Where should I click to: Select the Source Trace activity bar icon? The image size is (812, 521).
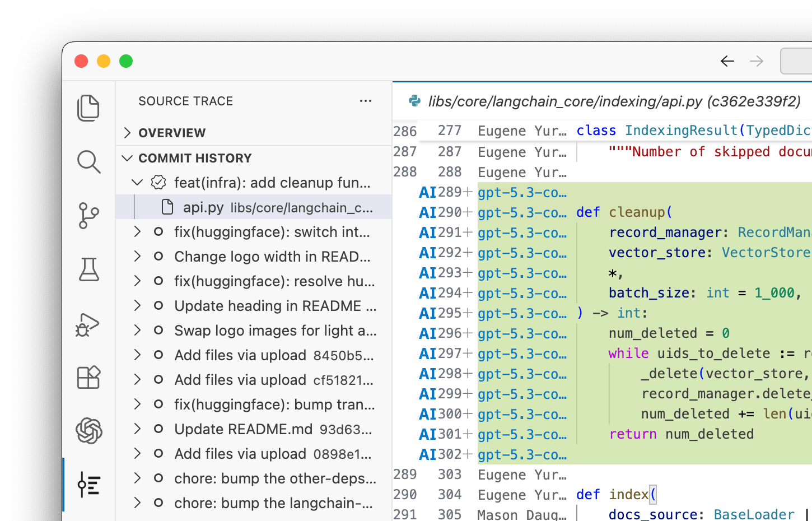[x=89, y=485]
